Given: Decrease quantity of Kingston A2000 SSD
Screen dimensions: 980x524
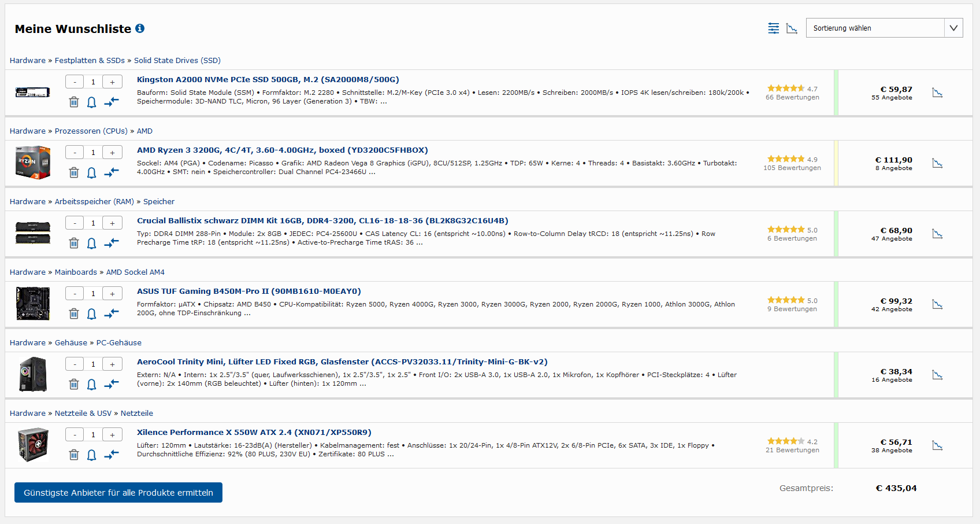Looking at the screenshot, I should [x=75, y=82].
